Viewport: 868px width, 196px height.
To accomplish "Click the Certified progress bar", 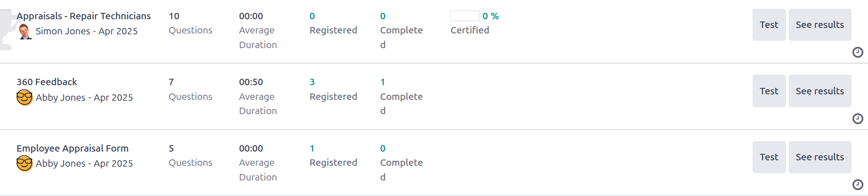I will coord(465,16).
